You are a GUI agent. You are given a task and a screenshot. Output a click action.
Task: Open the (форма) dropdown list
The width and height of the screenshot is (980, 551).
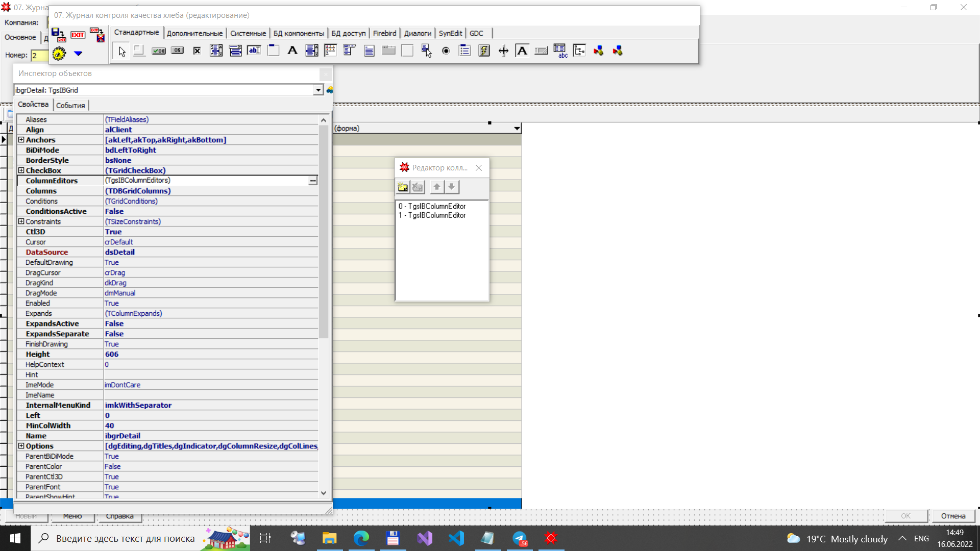517,129
